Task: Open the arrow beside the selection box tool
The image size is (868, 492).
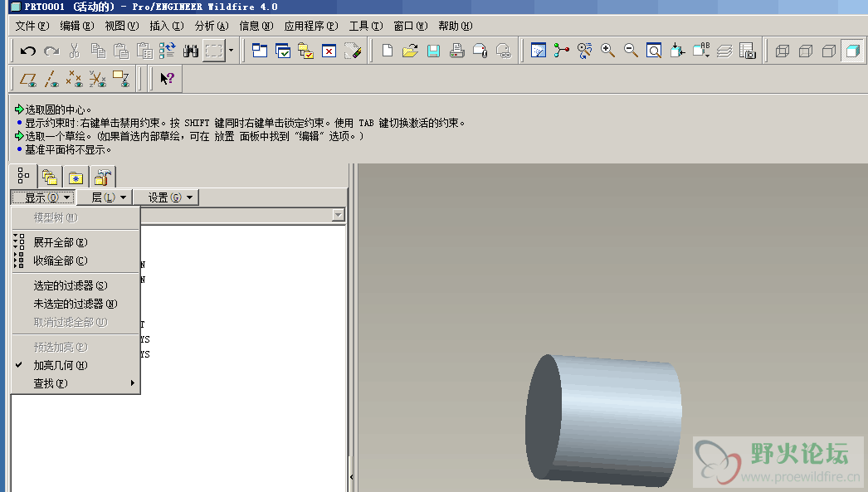Action: coord(232,51)
